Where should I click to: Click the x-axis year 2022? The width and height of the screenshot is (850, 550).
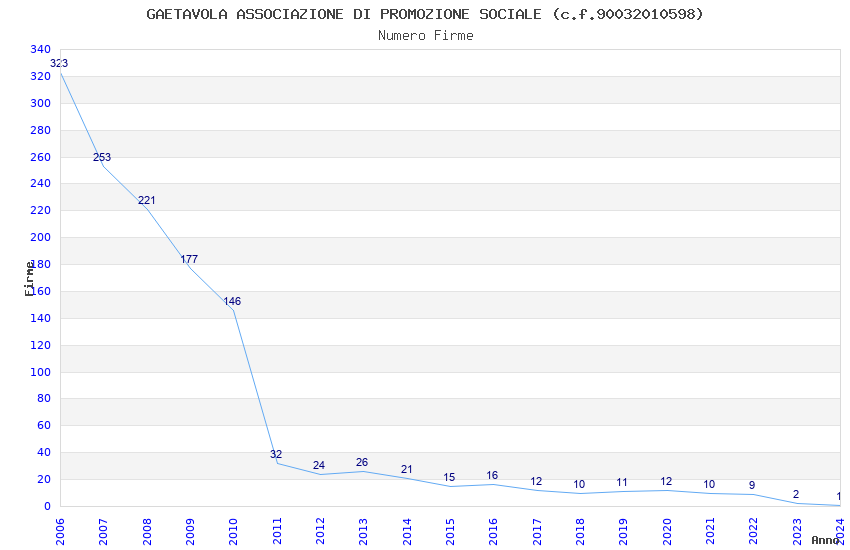click(x=754, y=532)
